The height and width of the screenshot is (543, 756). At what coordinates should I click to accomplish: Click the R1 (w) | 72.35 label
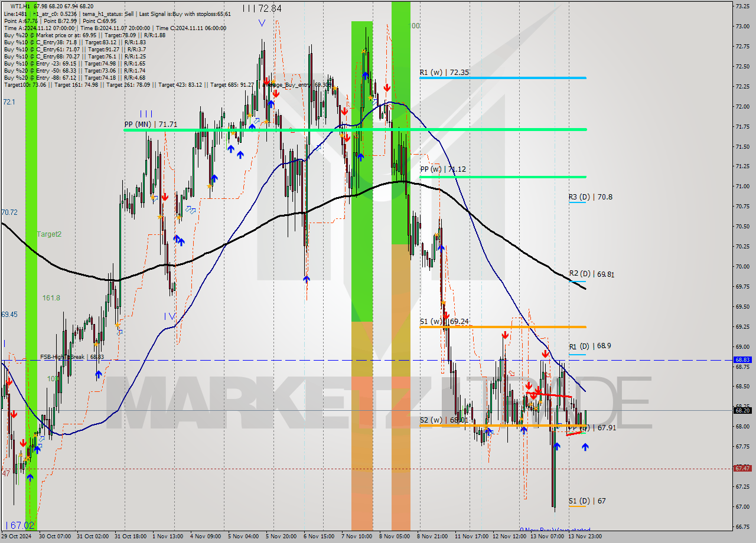point(444,72)
